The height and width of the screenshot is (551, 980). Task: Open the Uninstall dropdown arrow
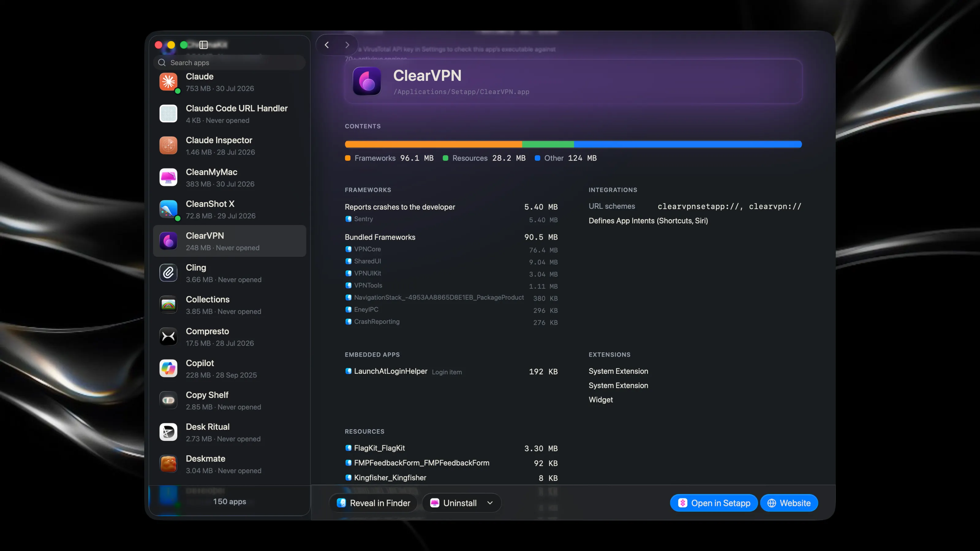click(490, 503)
